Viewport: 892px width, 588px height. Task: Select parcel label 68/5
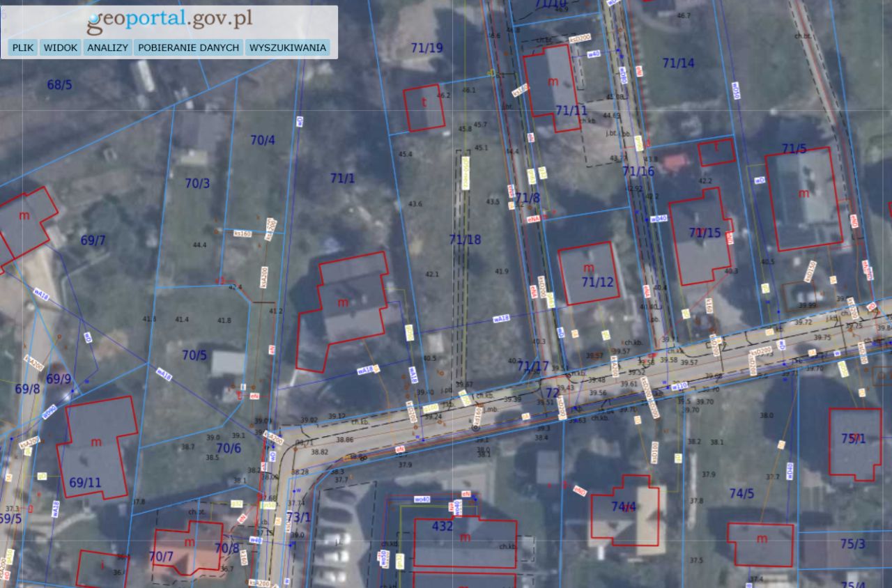pyautogui.click(x=60, y=85)
